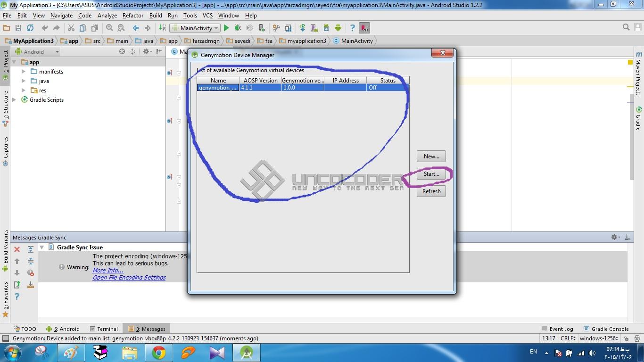Open Project Structure from the toolbar

coord(288,28)
